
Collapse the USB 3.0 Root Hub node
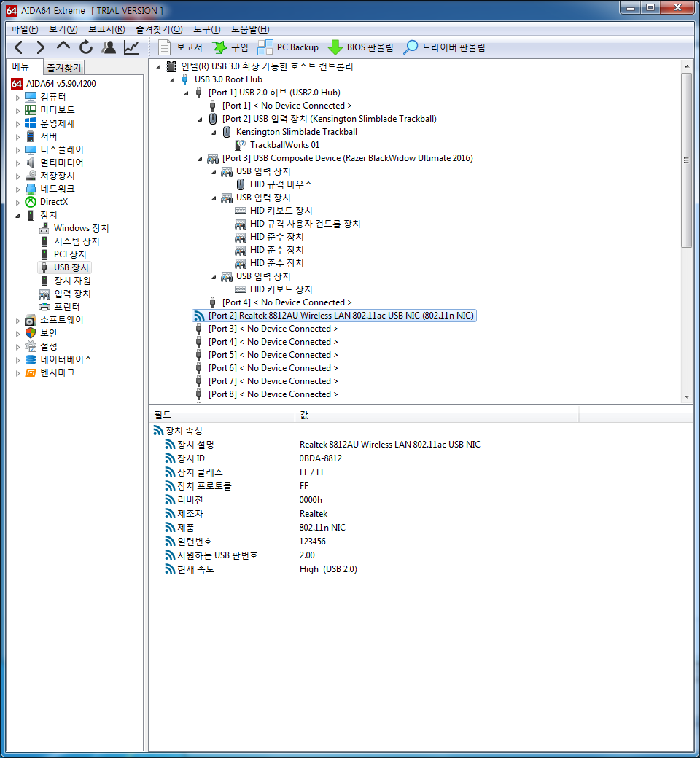[173, 79]
